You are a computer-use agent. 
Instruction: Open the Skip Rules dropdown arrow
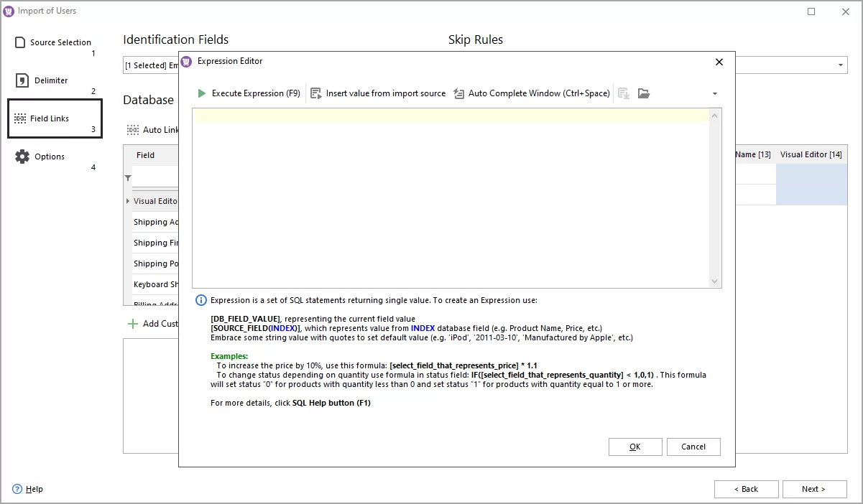[x=841, y=65]
